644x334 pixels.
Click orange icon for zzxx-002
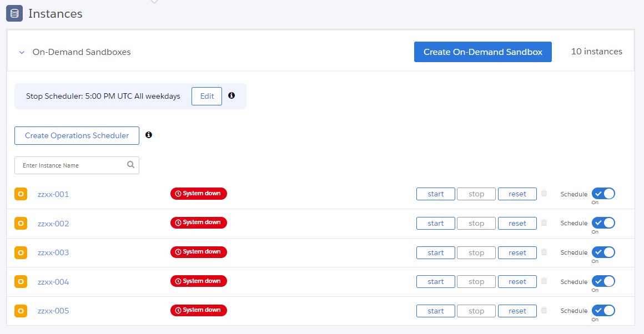point(21,223)
